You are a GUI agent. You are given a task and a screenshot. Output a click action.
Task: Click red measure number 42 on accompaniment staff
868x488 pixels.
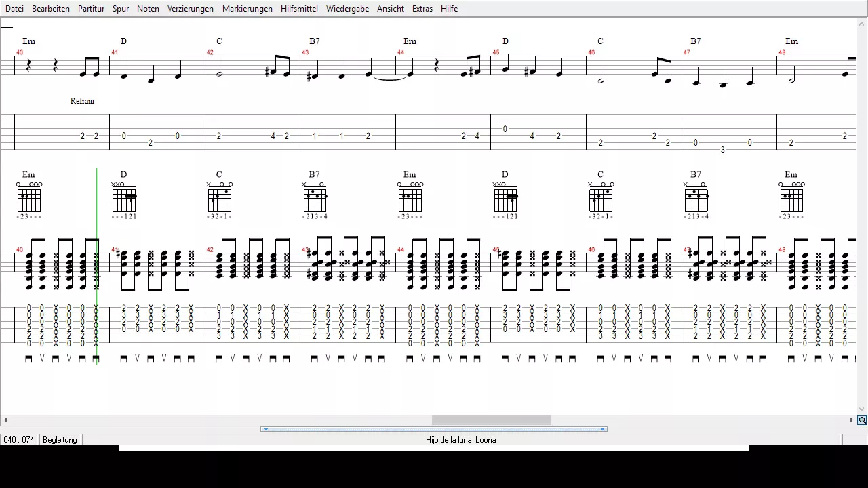[x=210, y=249]
